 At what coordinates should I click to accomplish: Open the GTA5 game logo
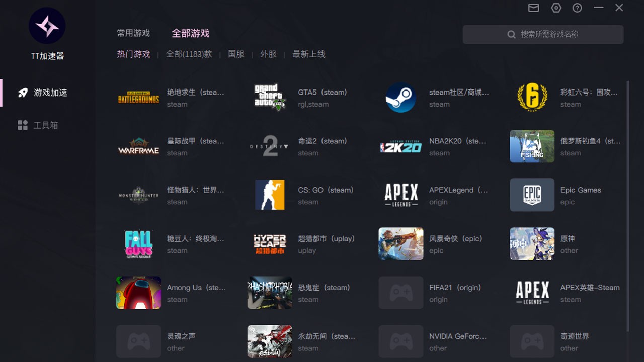pos(270,98)
